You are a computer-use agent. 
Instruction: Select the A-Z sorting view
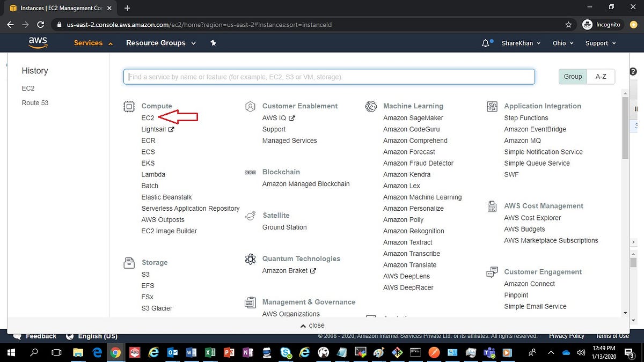(601, 76)
